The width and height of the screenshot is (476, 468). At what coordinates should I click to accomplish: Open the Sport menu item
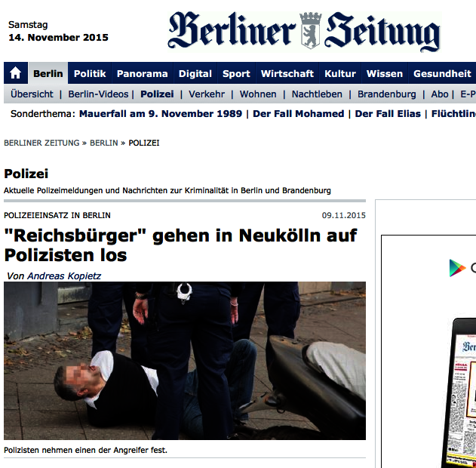pos(236,73)
